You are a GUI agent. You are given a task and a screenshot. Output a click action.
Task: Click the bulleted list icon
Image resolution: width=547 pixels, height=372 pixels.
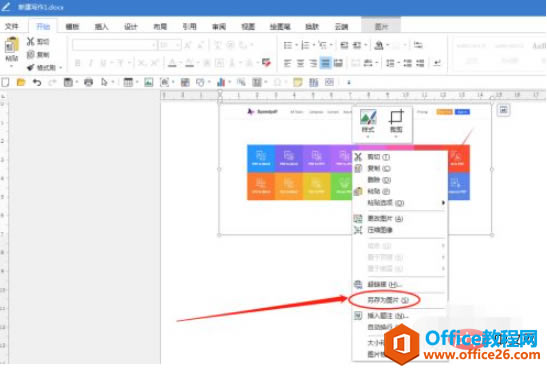click(288, 45)
